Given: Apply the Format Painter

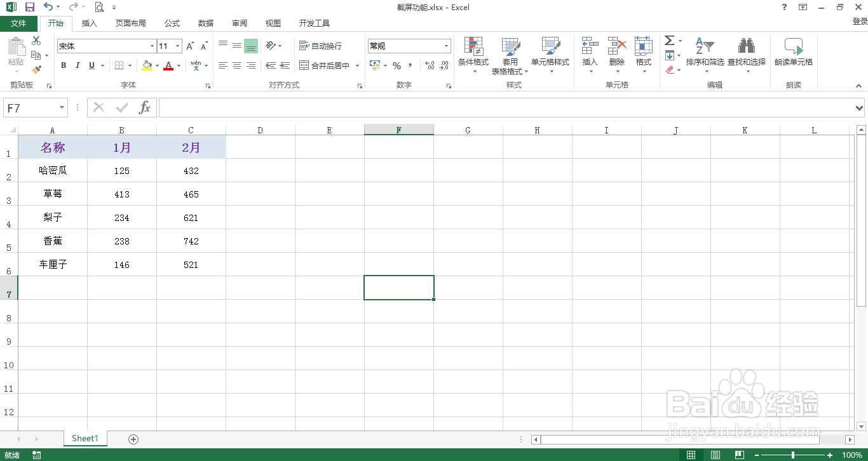Looking at the screenshot, I should 36,70.
